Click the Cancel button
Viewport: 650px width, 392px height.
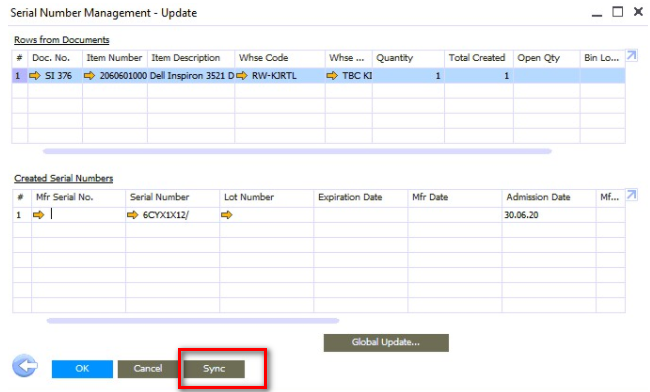(148, 369)
